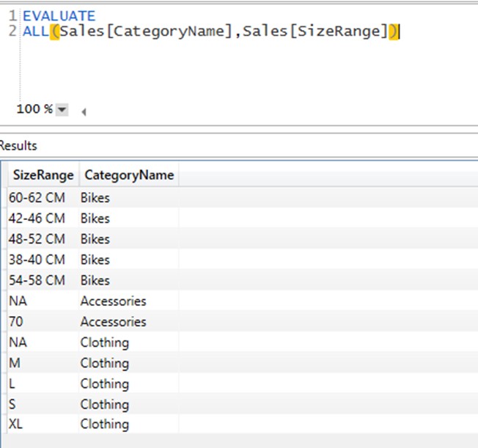
Task: Click Clothing in the S row
Action: coord(105,405)
